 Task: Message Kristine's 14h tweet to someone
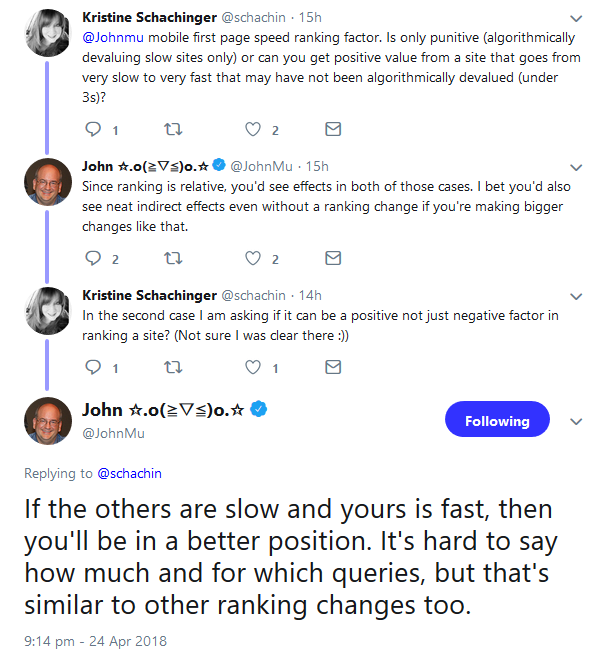tap(333, 367)
